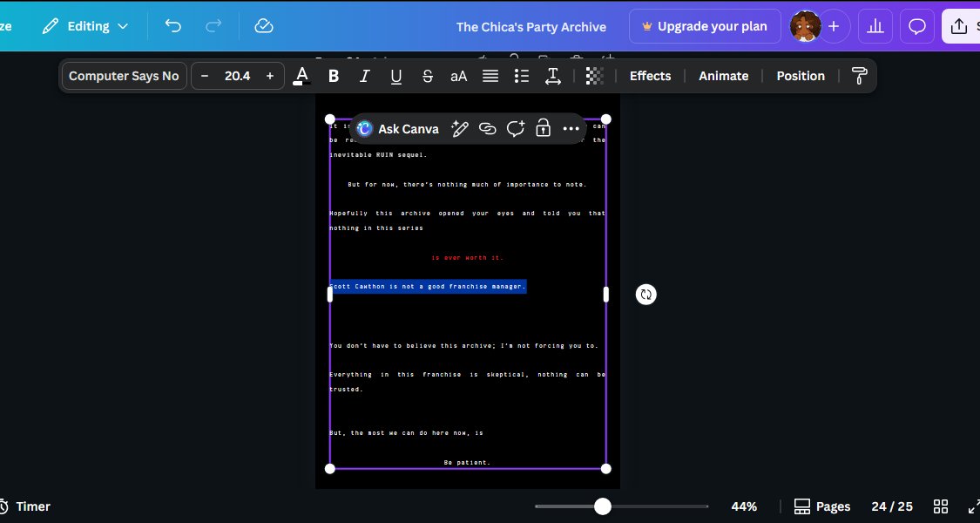Click the line 'Be patient.'
The image size is (980, 523).
click(467, 463)
